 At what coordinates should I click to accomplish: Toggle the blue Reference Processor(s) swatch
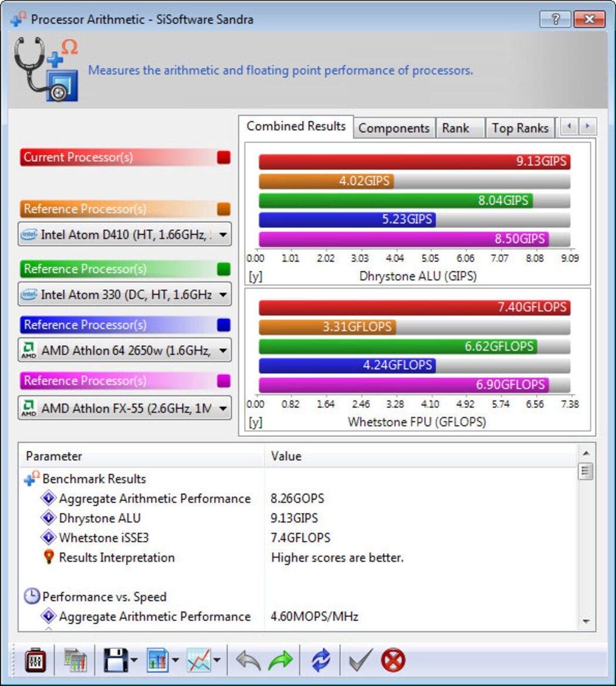tap(224, 325)
